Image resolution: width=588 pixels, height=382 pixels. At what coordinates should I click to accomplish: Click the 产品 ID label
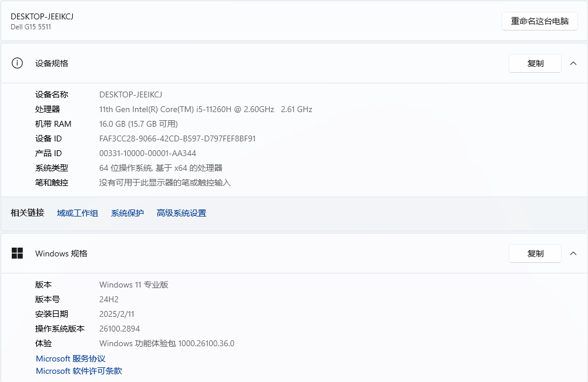48,153
